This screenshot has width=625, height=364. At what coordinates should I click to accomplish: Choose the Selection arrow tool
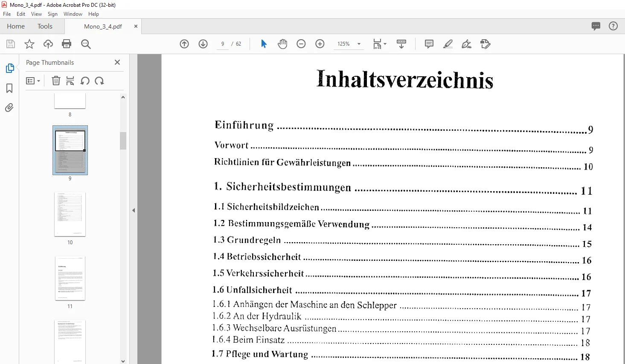coord(264,44)
